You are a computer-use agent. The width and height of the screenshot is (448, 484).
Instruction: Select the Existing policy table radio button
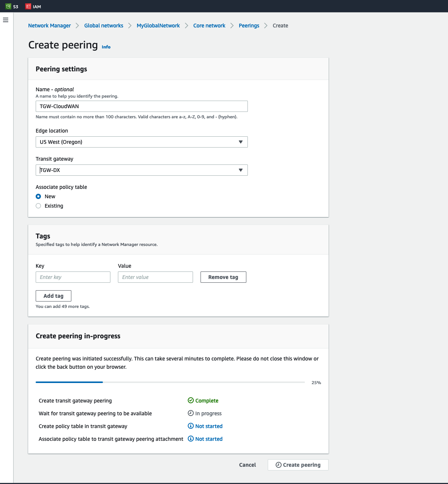pyautogui.click(x=38, y=206)
